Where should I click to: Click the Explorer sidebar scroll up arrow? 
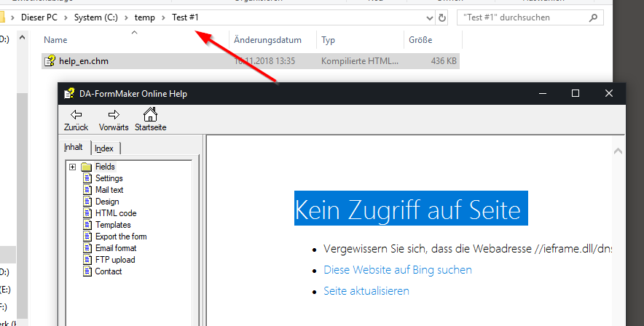(x=22, y=38)
